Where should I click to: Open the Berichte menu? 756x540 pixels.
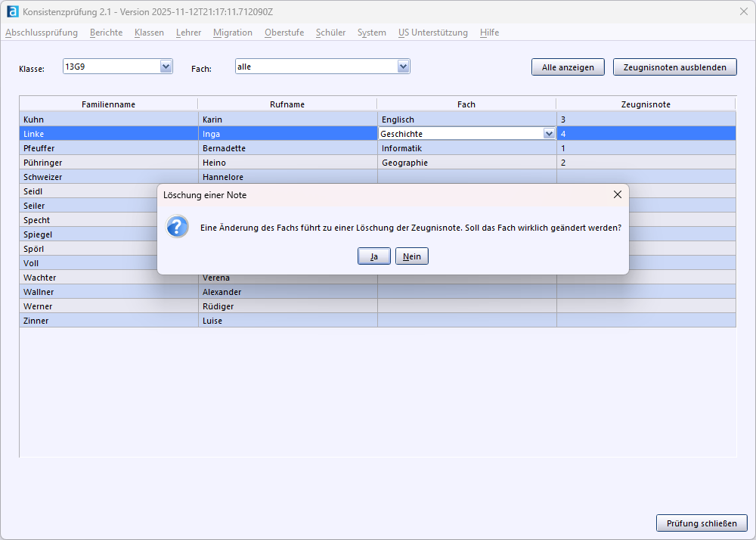coord(106,33)
